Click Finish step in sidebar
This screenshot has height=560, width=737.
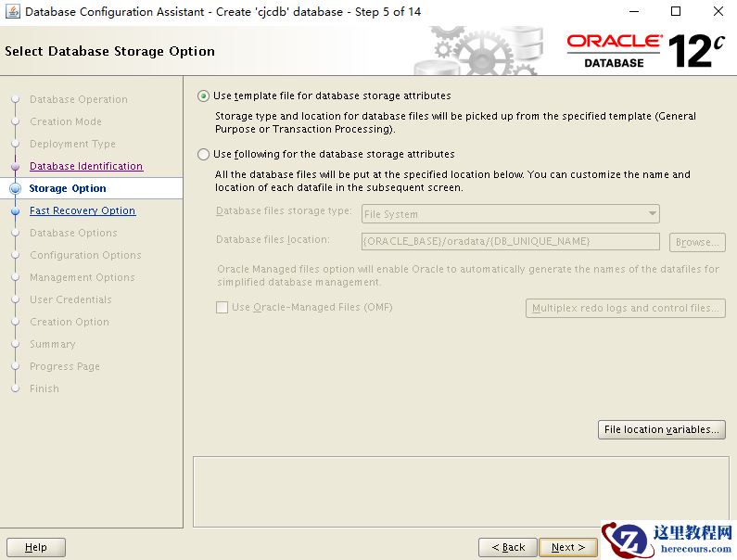[44, 388]
